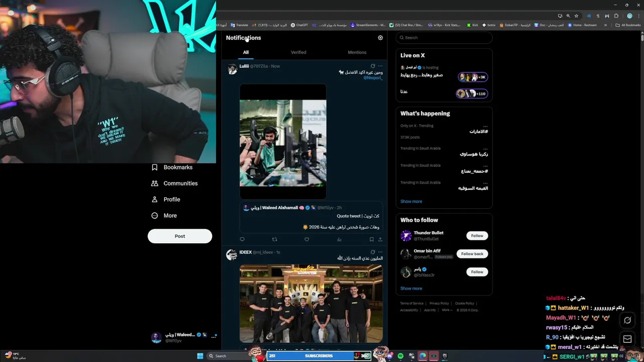Open the ChatGPT bookmark in bookmarks bar
Screen dimensions: 644x362
coord(299,25)
